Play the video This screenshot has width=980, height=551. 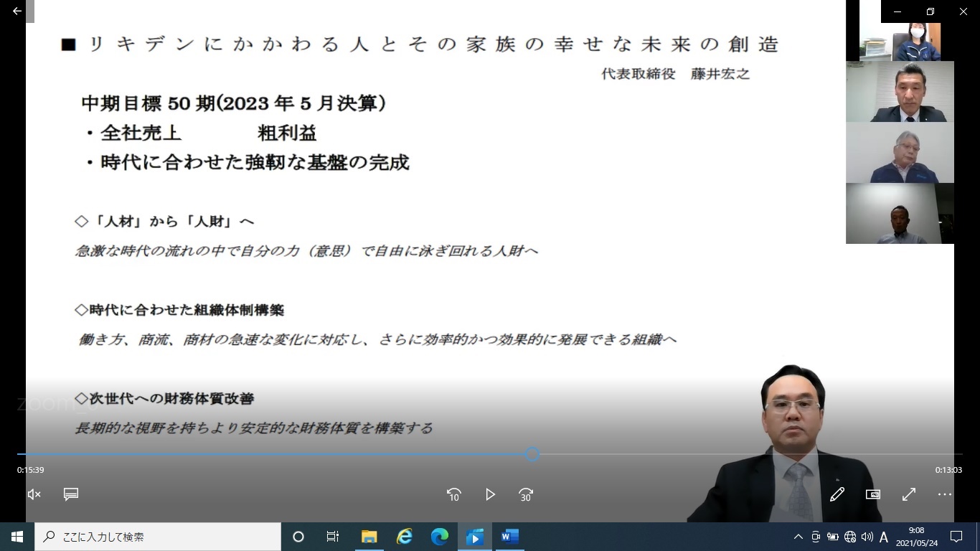(x=490, y=494)
